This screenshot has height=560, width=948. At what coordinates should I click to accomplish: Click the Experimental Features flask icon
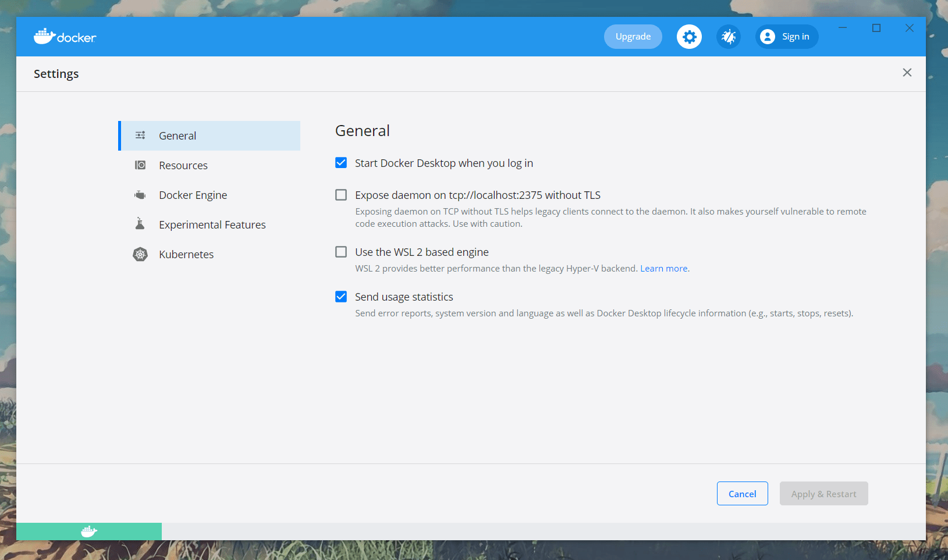click(140, 224)
